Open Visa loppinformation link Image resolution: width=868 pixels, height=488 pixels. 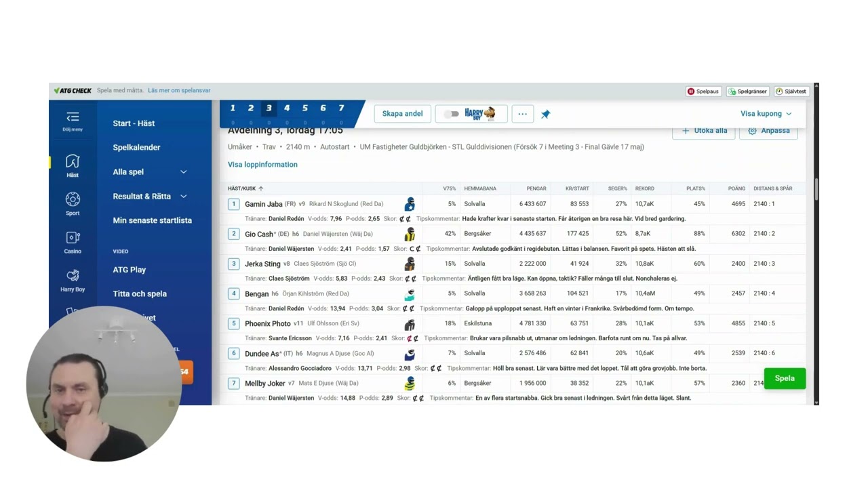pyautogui.click(x=262, y=165)
